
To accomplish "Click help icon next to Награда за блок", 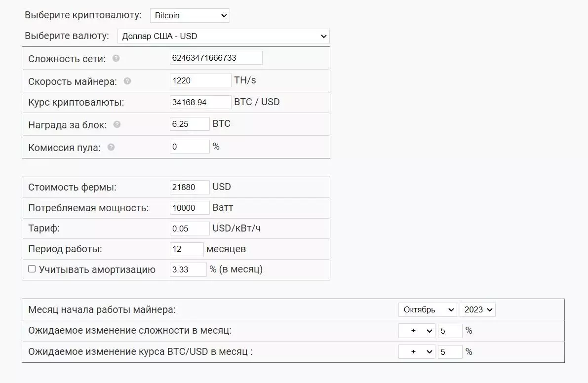I will (117, 124).
